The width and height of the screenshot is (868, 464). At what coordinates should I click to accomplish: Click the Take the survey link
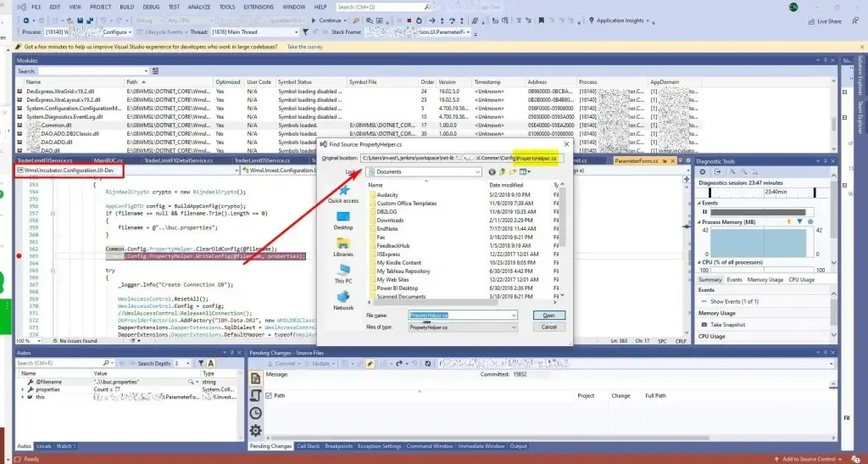tap(305, 47)
